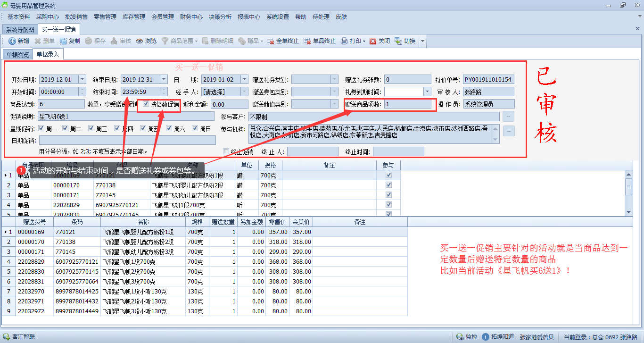This screenshot has width=644, height=343.
Task: Open the 采购中心 menu
Action: coord(48,17)
